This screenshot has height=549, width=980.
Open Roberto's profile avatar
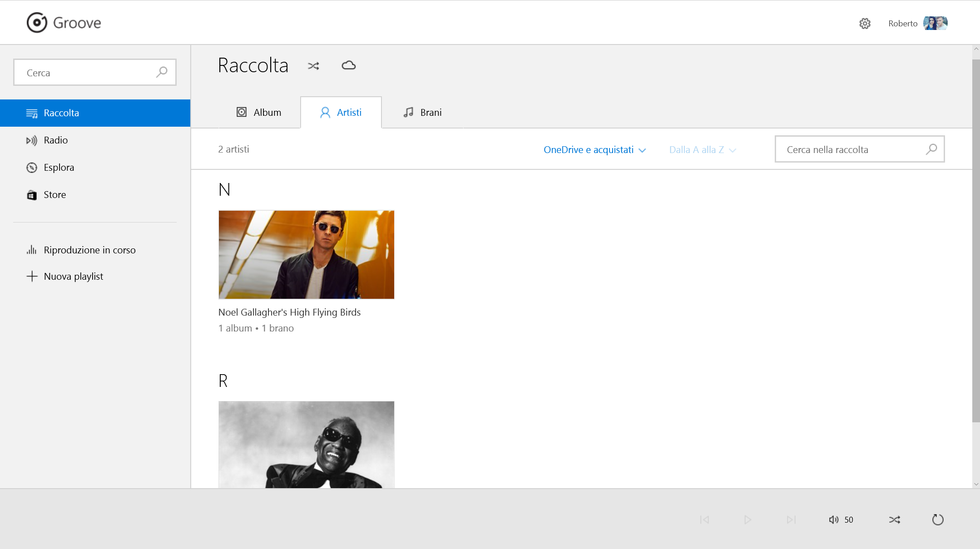[x=935, y=23]
